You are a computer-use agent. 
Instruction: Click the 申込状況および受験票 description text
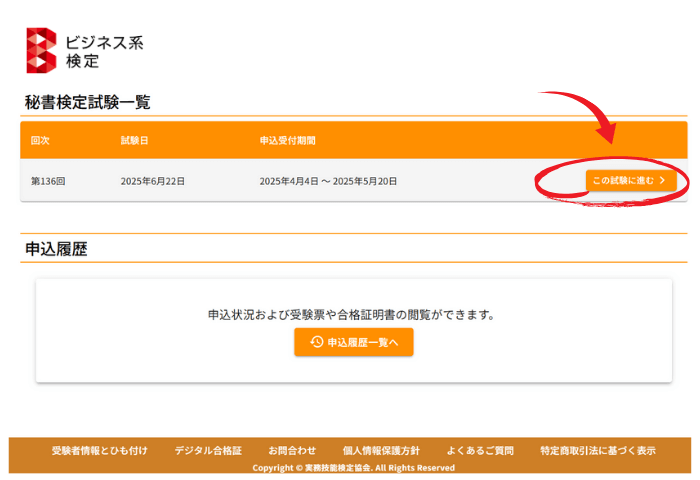(x=351, y=315)
